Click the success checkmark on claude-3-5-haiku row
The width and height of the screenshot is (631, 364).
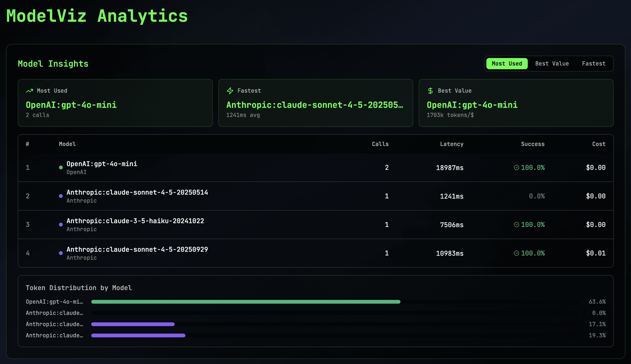[x=517, y=225]
